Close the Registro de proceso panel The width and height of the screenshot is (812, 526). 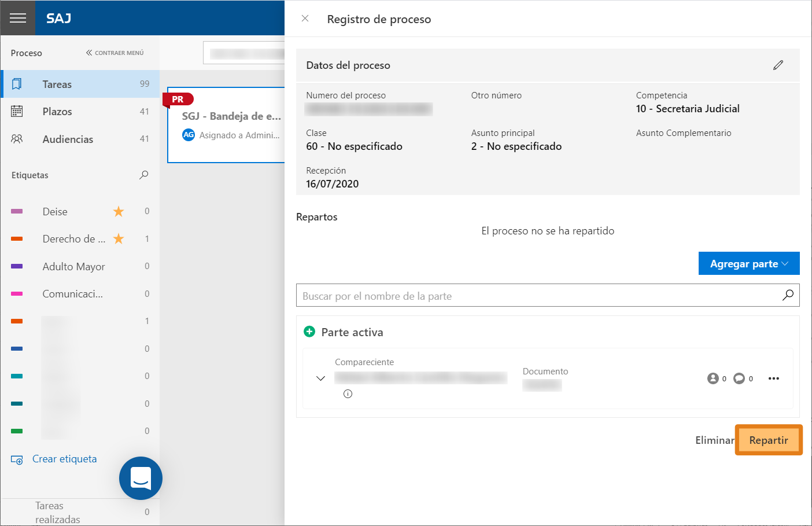tap(305, 19)
